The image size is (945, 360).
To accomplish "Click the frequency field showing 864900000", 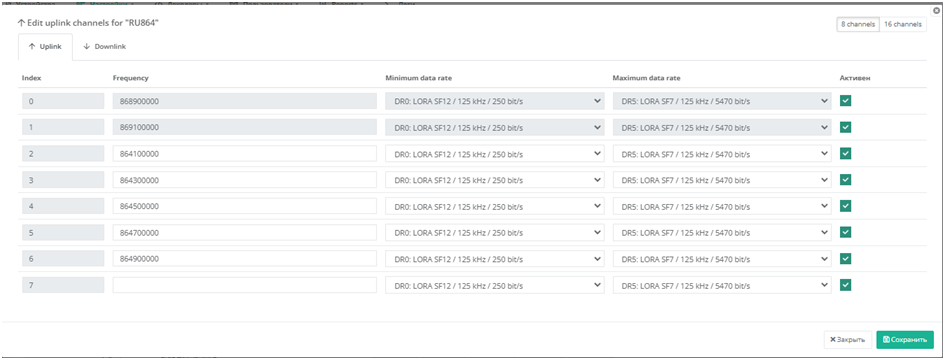I will coord(245,259).
